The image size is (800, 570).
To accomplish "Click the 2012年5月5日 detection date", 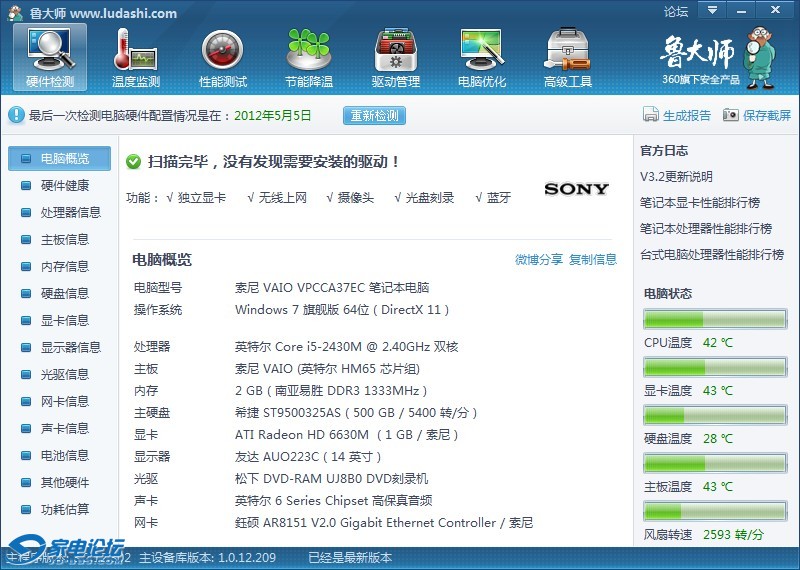I will coord(272,115).
